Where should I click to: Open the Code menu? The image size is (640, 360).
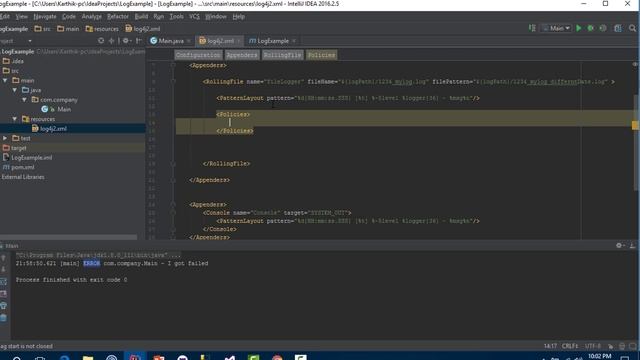(x=69, y=16)
